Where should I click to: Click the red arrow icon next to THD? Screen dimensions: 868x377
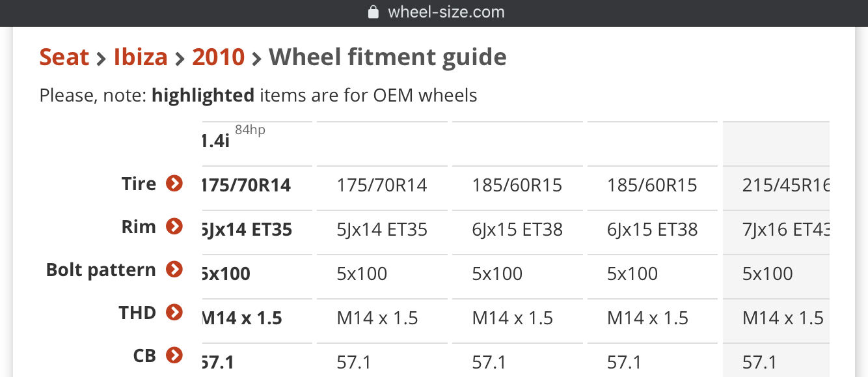coord(174,313)
